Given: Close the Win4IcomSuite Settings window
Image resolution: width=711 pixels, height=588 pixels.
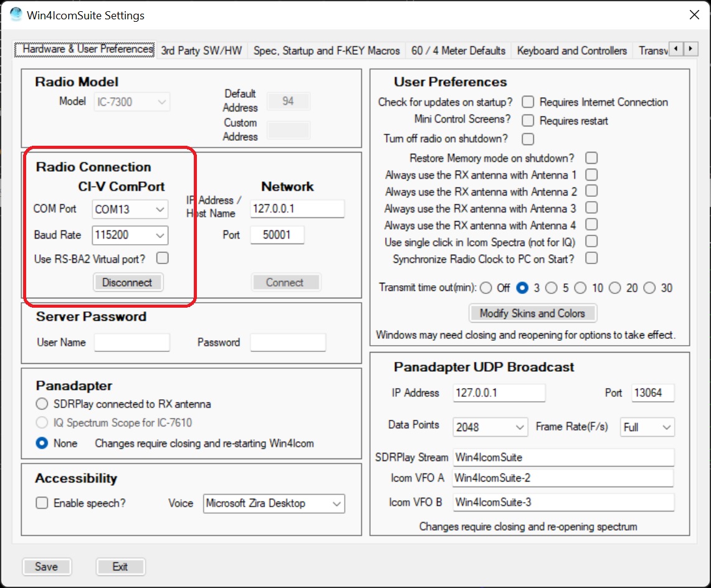Looking at the screenshot, I should pos(694,15).
